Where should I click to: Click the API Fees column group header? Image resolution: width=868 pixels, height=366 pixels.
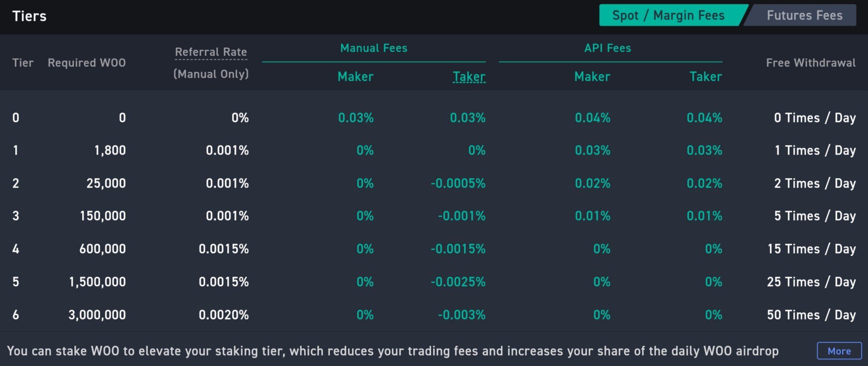607,48
